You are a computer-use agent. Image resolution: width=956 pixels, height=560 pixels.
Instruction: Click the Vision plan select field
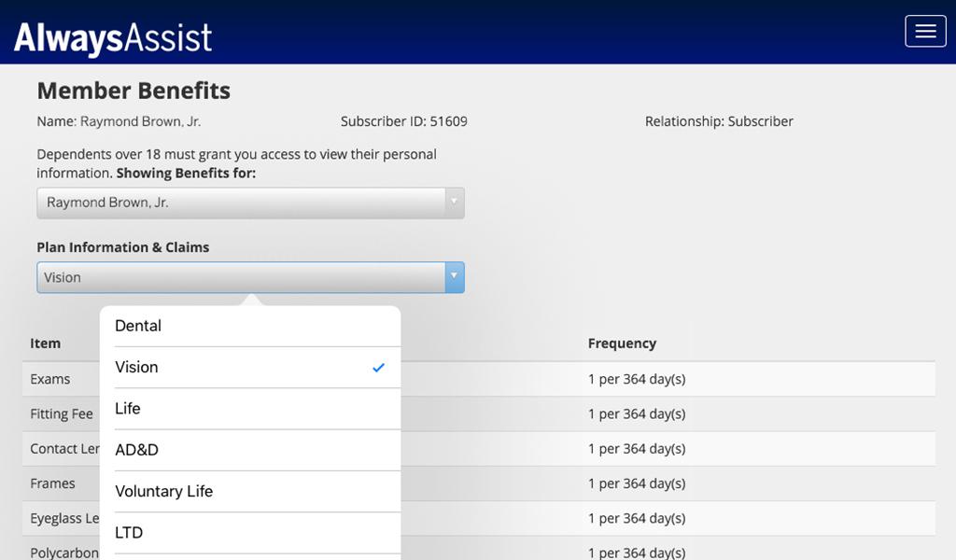coord(250,277)
